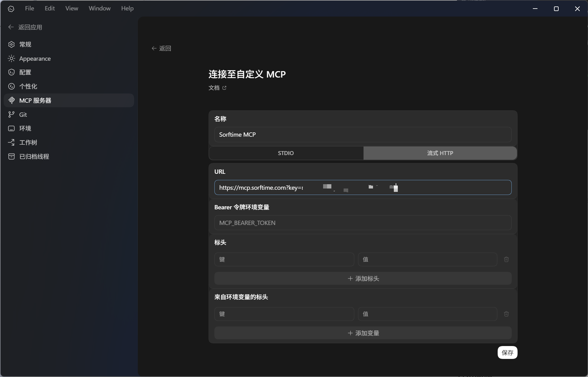Focus the URL input field
Viewport: 588px width, 377px height.
(x=363, y=187)
